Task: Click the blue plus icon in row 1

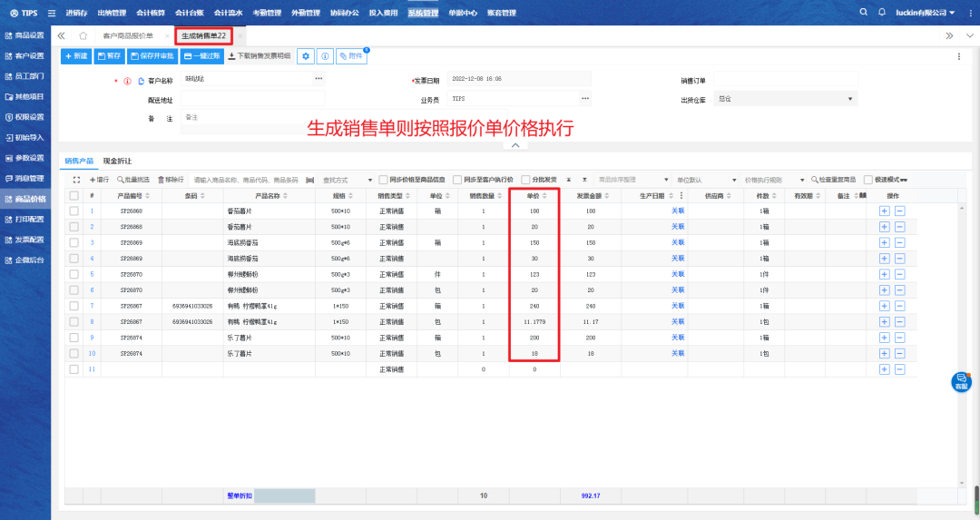Action: coord(885,211)
